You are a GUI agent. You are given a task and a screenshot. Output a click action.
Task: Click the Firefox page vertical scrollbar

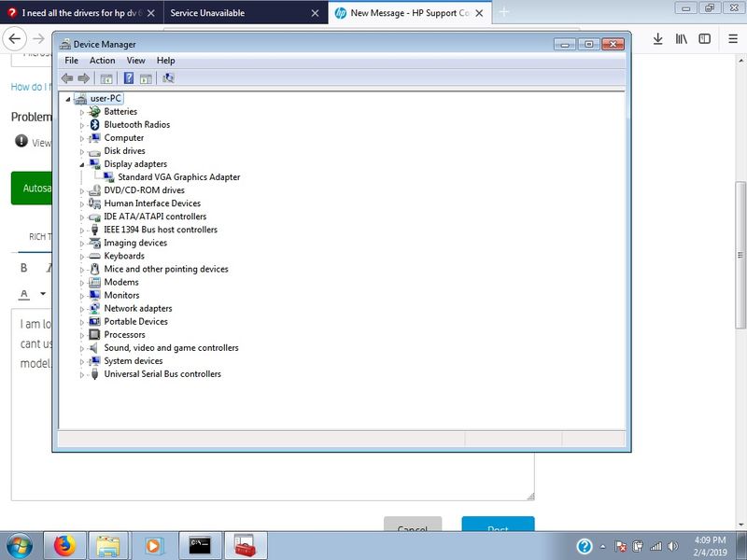(x=740, y=255)
